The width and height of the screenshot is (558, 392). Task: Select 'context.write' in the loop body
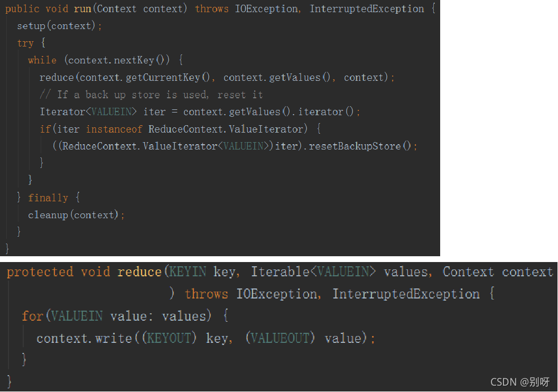(84, 338)
